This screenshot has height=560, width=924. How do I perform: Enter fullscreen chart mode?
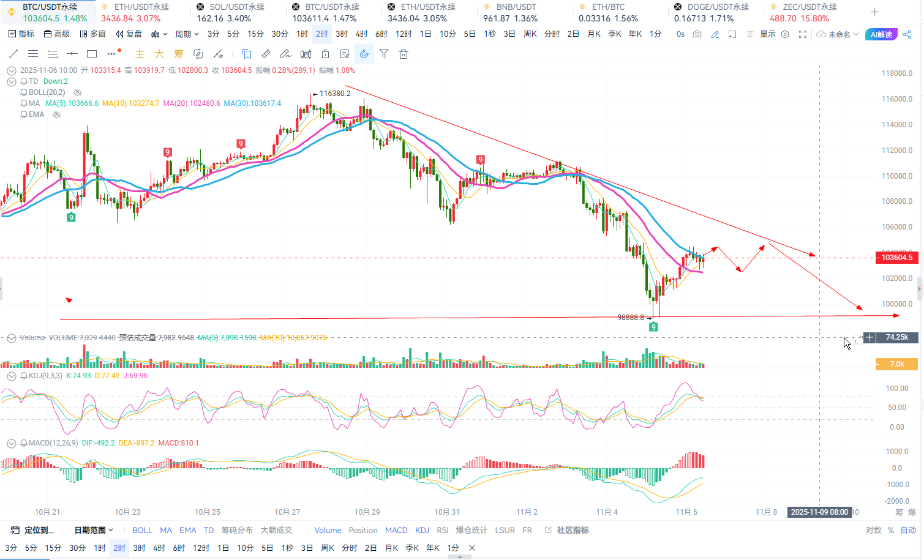[803, 34]
